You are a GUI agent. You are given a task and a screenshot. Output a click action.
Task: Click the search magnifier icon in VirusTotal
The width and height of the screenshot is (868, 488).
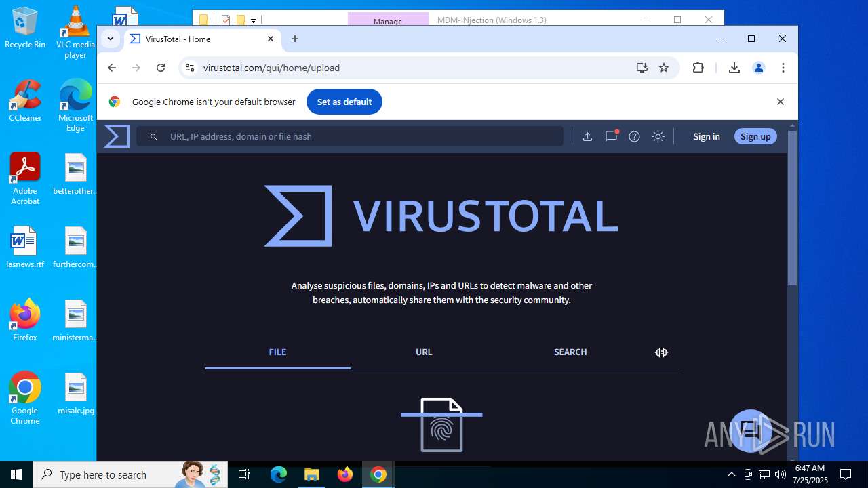click(x=154, y=136)
